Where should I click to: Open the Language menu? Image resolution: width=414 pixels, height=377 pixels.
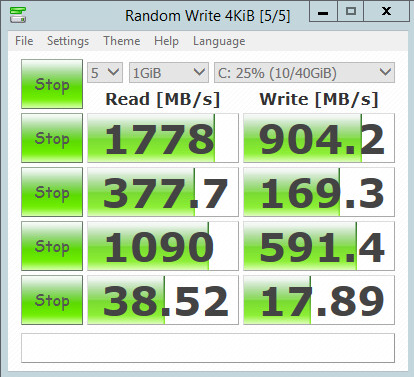tap(219, 41)
